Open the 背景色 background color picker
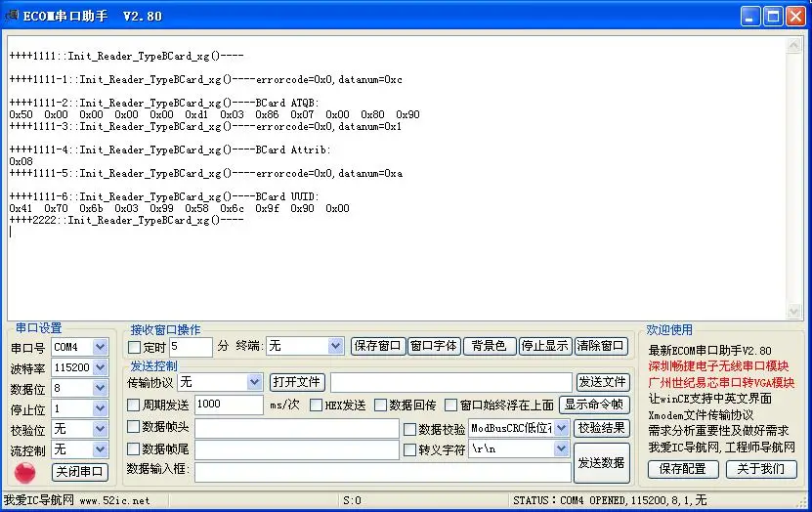The height and width of the screenshot is (512, 812). 490,346
